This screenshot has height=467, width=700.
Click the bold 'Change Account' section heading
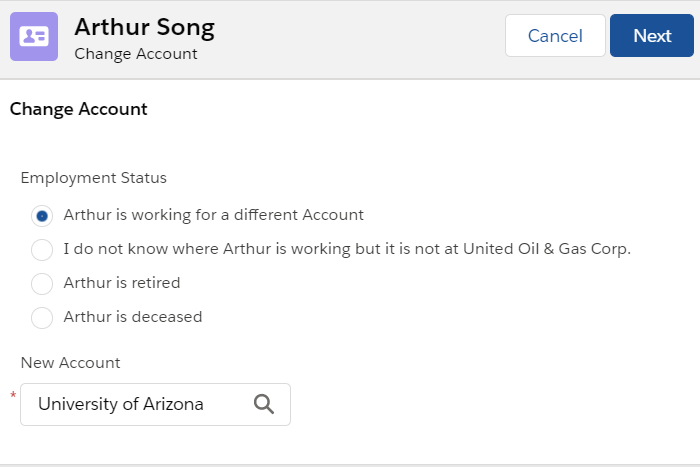(79, 109)
